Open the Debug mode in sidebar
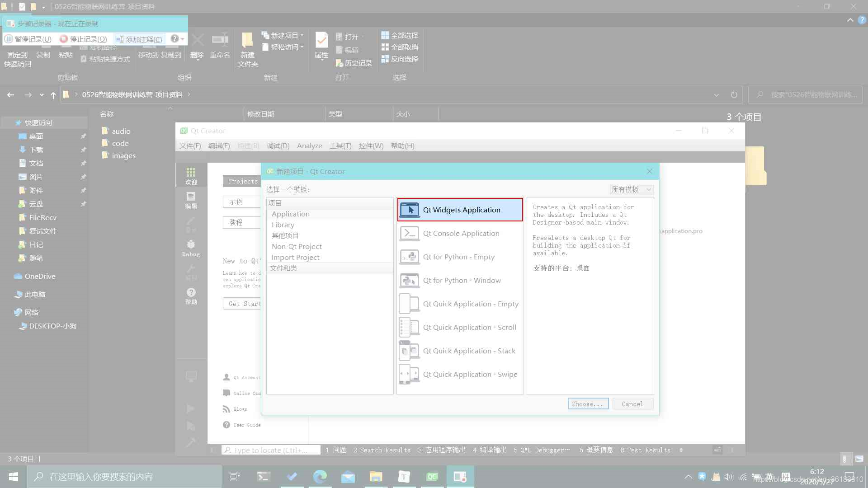Viewport: 868px width, 488px height. [191, 248]
